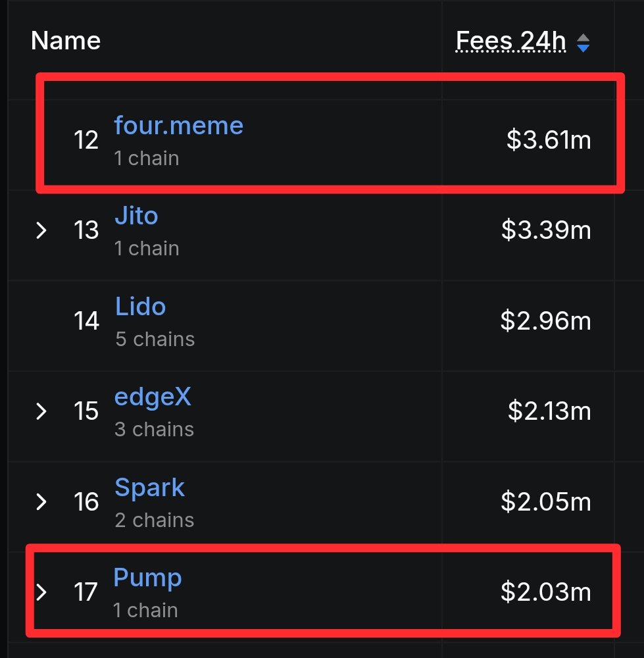The height and width of the screenshot is (658, 644).
Task: Click the $2.03m fee value for Pump
Action: click(x=546, y=592)
